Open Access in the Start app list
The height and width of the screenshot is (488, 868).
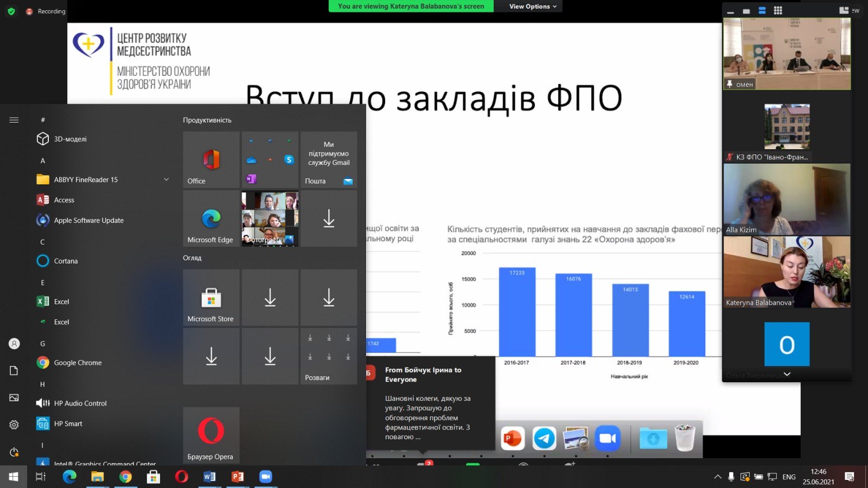click(64, 200)
